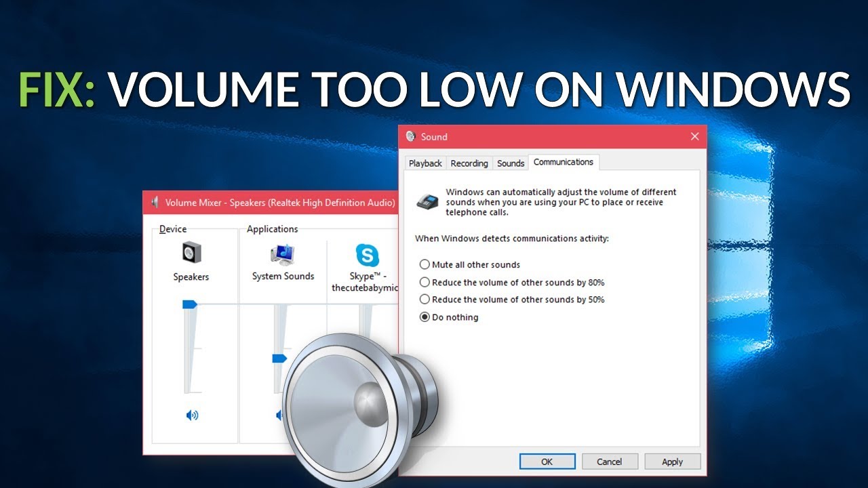The image size is (868, 488).
Task: Click Cancel in the Sound dialog
Action: 610,462
